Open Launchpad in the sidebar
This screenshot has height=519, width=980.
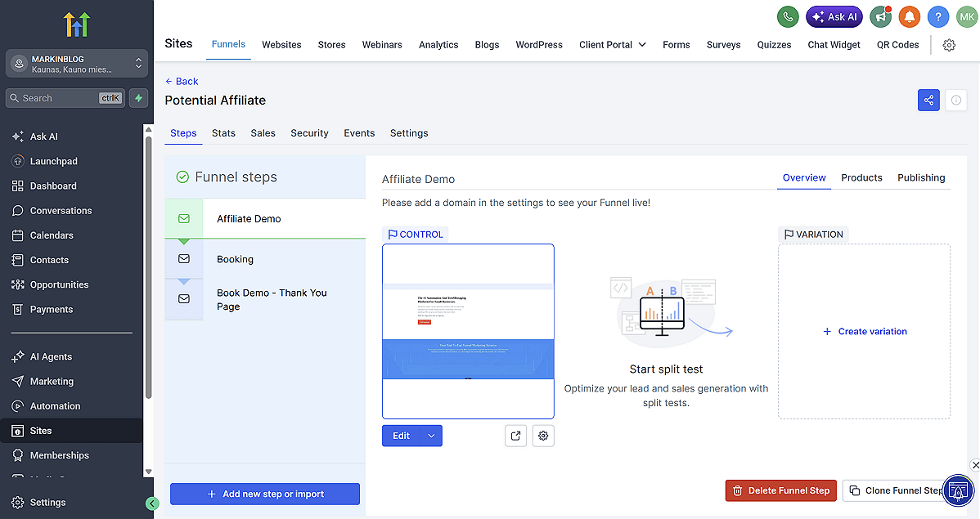(x=54, y=161)
